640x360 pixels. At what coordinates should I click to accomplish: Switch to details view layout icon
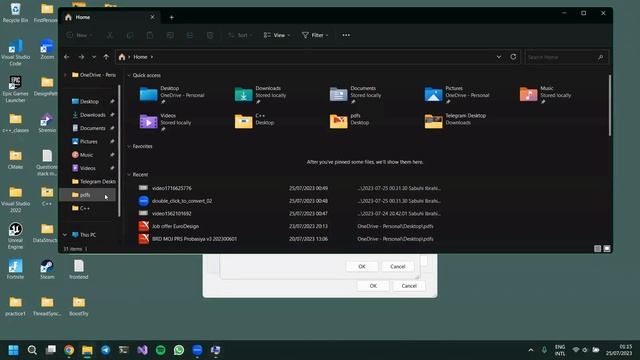[x=598, y=249]
